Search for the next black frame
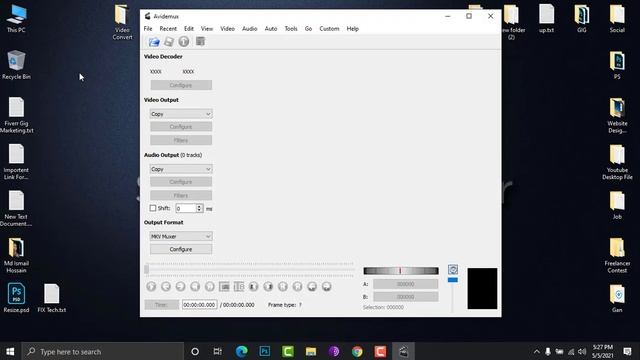The height and width of the screenshot is (360, 640). pyautogui.click(x=268, y=287)
